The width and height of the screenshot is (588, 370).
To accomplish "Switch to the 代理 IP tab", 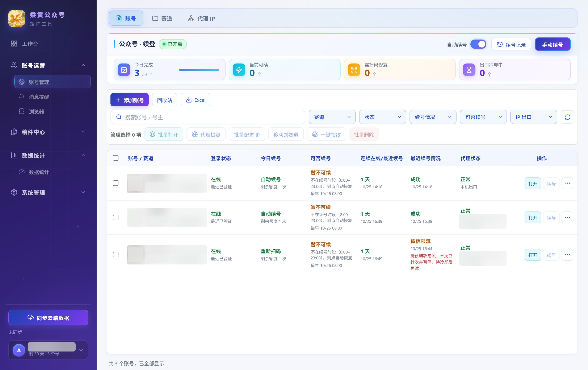I will click(202, 18).
